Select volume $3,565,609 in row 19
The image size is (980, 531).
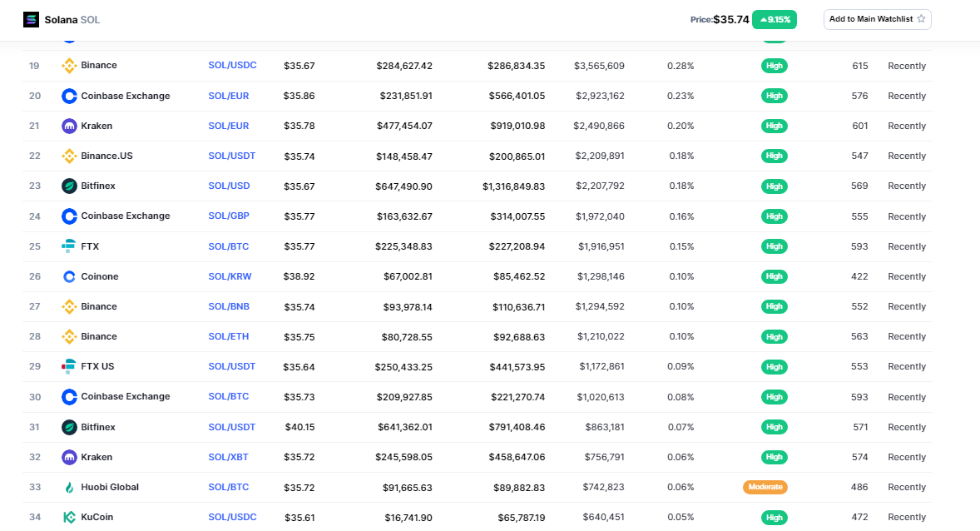pyautogui.click(x=599, y=66)
